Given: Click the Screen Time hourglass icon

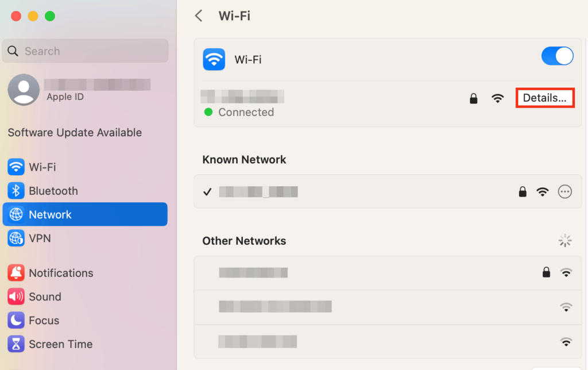Looking at the screenshot, I should pos(16,344).
